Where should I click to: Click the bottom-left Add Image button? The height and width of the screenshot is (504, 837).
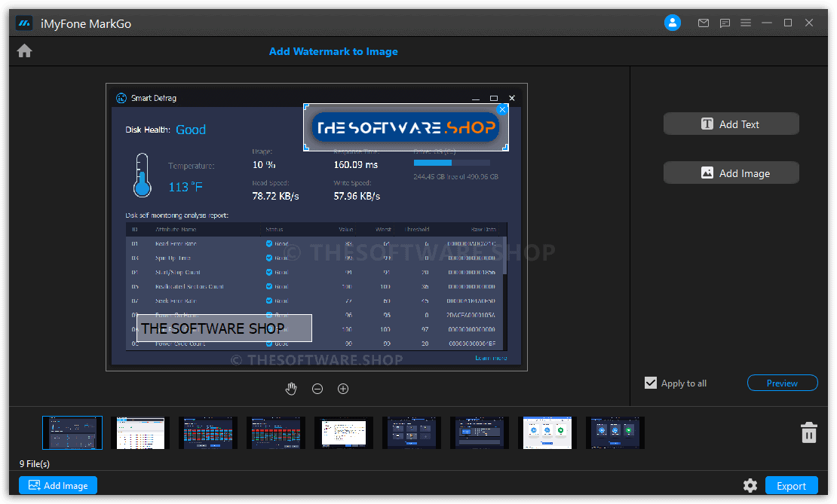(57, 485)
